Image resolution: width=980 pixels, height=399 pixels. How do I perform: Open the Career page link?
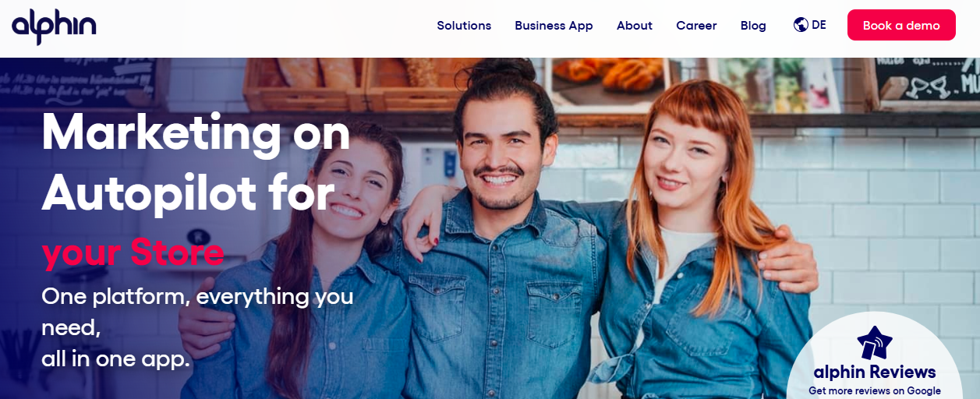[x=696, y=26]
